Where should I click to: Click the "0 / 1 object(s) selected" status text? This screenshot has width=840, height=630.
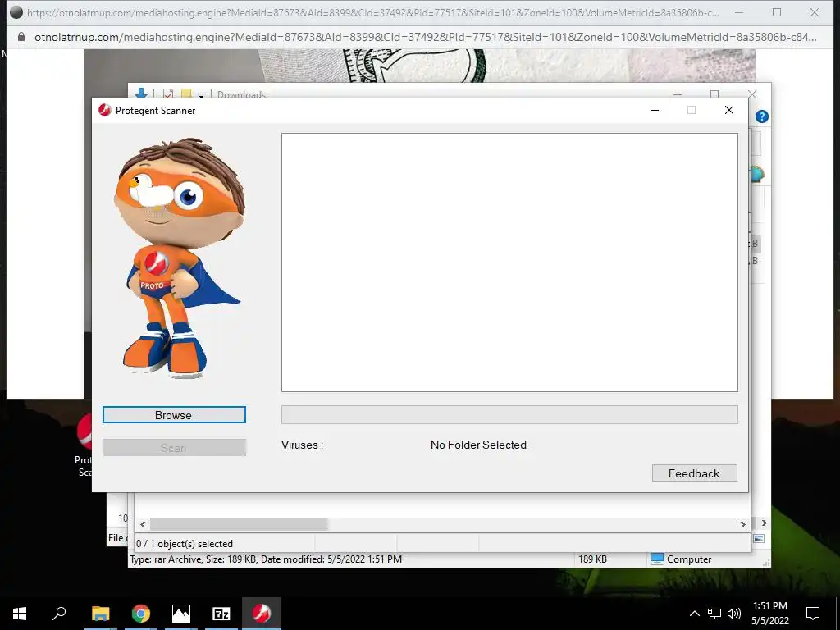[185, 543]
